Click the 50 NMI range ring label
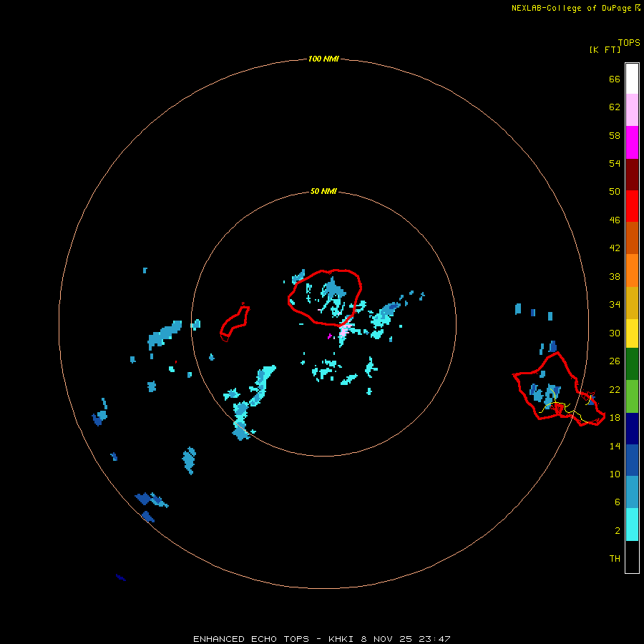 click(x=323, y=191)
